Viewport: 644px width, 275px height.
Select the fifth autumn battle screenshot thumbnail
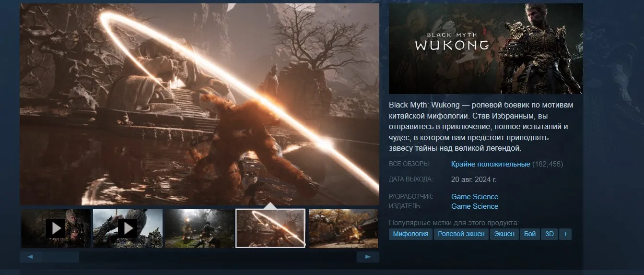pyautogui.click(x=343, y=228)
